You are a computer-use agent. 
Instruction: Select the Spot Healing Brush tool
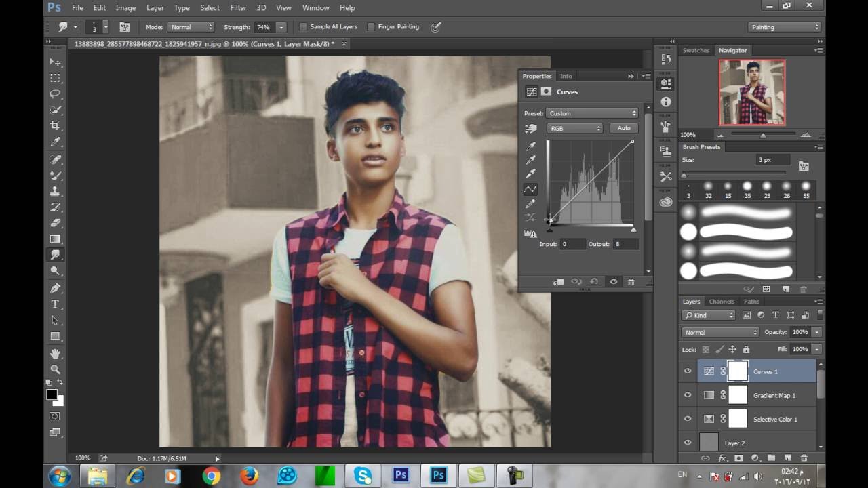point(55,159)
